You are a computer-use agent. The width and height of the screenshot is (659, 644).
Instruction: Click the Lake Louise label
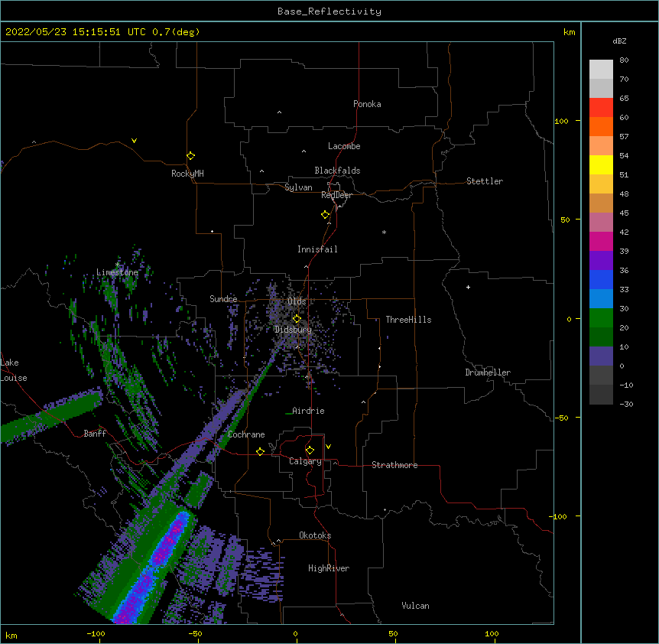tap(14, 370)
